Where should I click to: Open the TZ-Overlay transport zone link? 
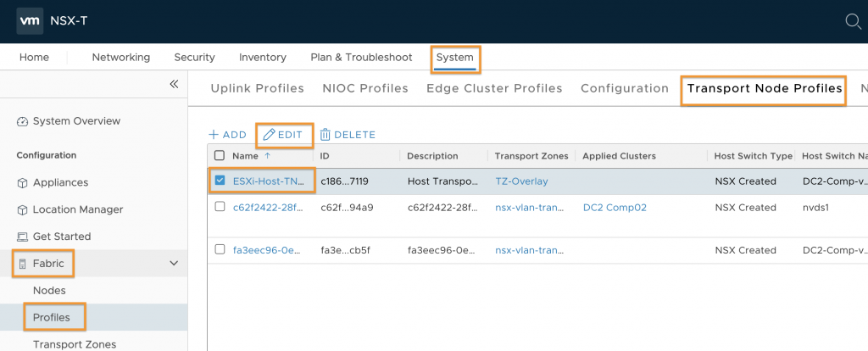tap(521, 181)
